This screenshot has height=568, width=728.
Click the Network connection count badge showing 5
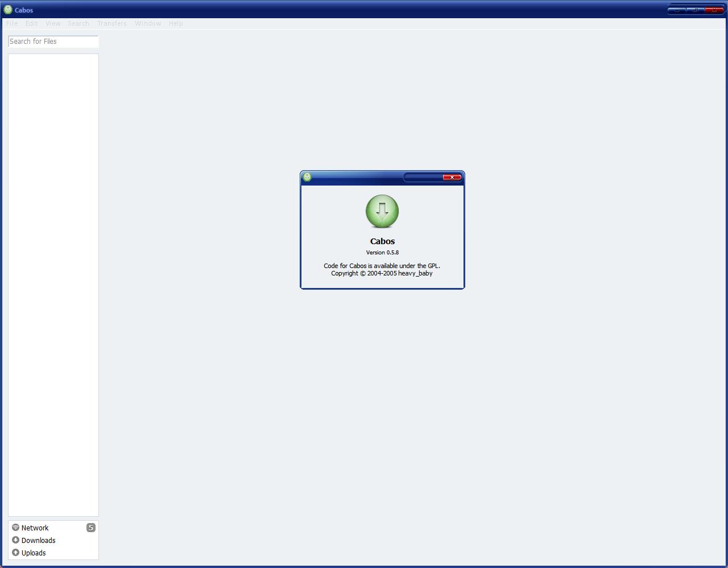[90, 528]
